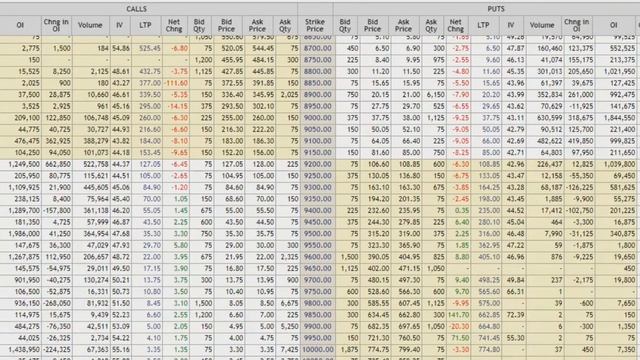Click the Calls-side Chng in OI header
The image size is (640, 360).
pyautogui.click(x=56, y=25)
